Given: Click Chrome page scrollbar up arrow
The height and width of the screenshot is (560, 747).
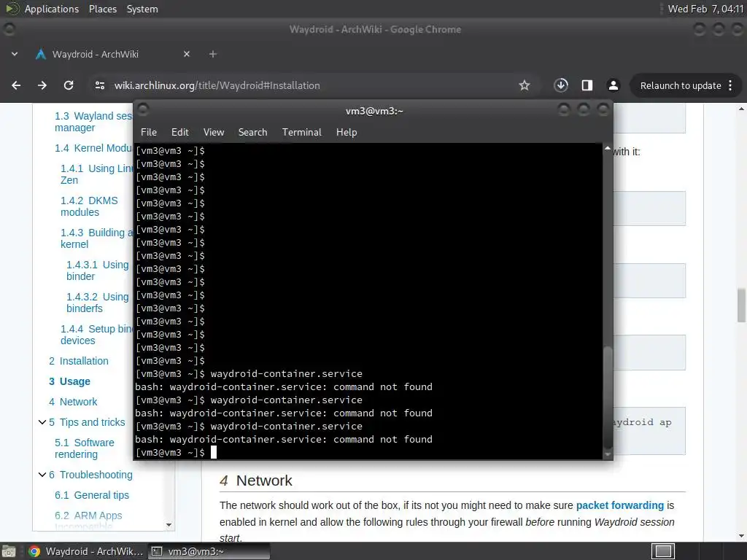Looking at the screenshot, I should click(741, 109).
